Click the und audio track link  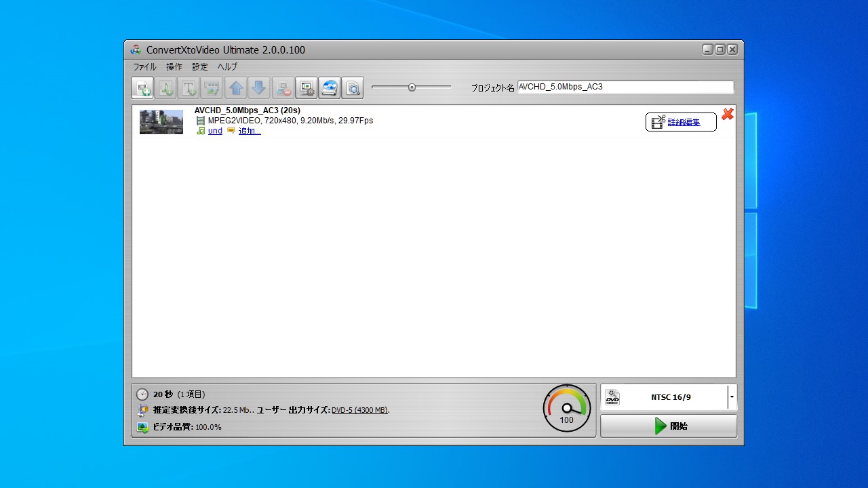215,131
